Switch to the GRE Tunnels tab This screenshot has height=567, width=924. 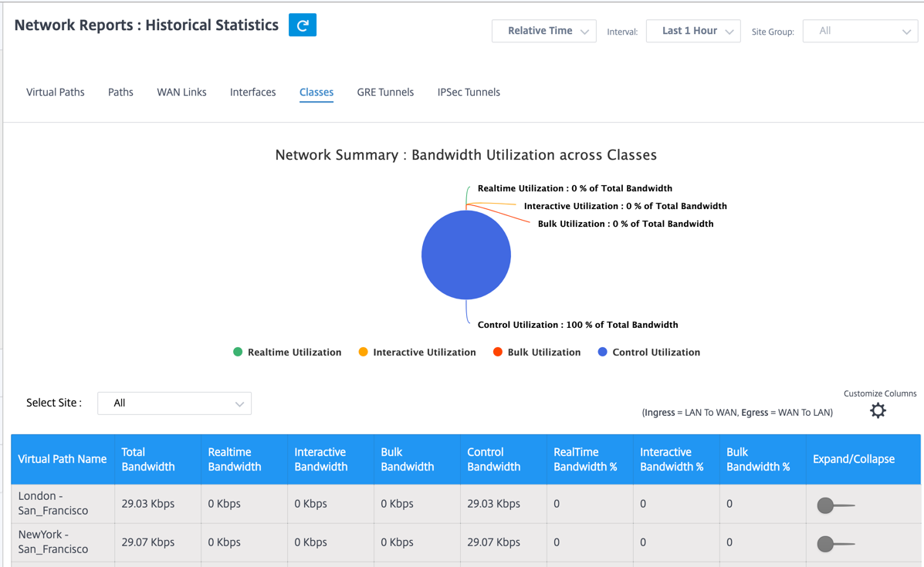click(x=385, y=92)
